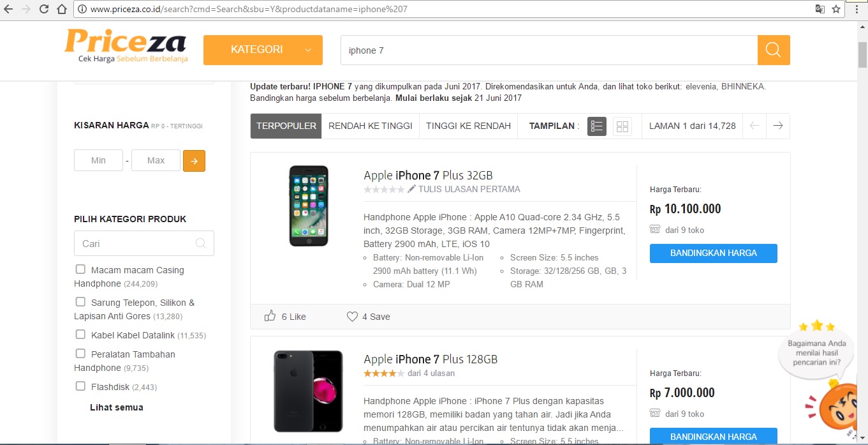Open the browser home page icon

pos(62,10)
